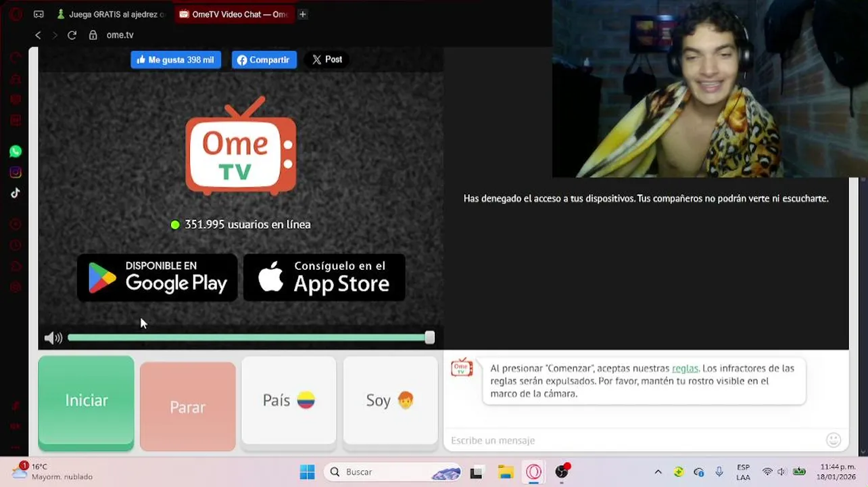This screenshot has width=868, height=487.
Task: Open the Google Play download badge
Action: [157, 277]
